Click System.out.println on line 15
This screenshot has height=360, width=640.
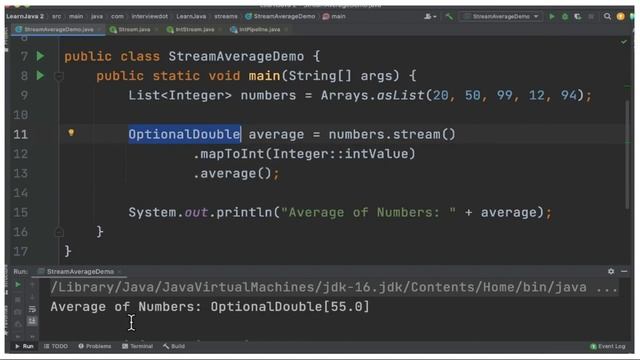(x=200, y=212)
